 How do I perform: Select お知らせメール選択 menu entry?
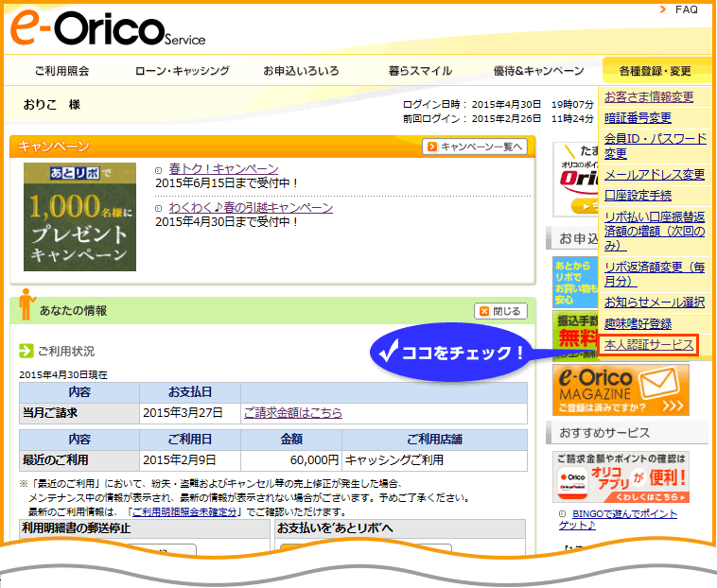pos(655,302)
